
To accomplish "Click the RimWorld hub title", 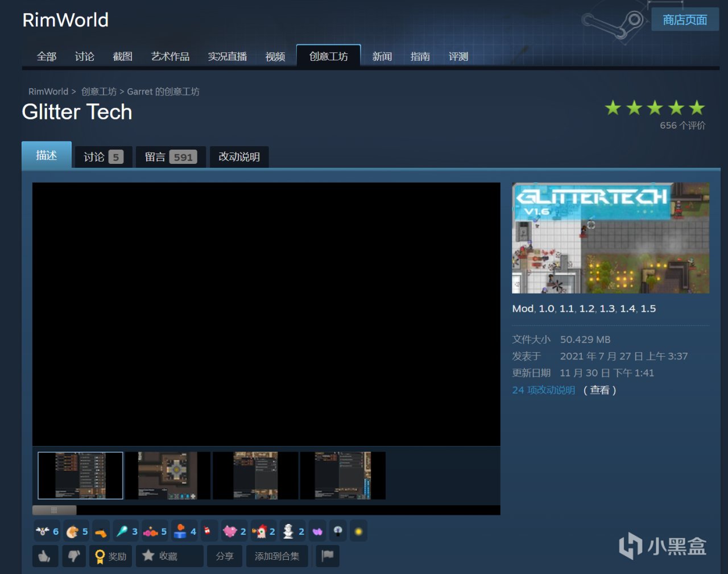I will [65, 20].
